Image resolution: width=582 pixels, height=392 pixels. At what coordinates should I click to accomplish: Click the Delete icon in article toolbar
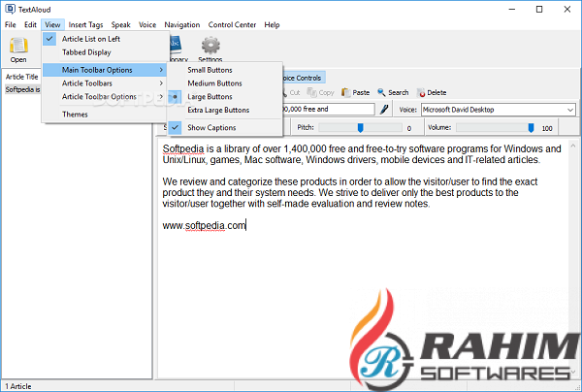pos(421,92)
